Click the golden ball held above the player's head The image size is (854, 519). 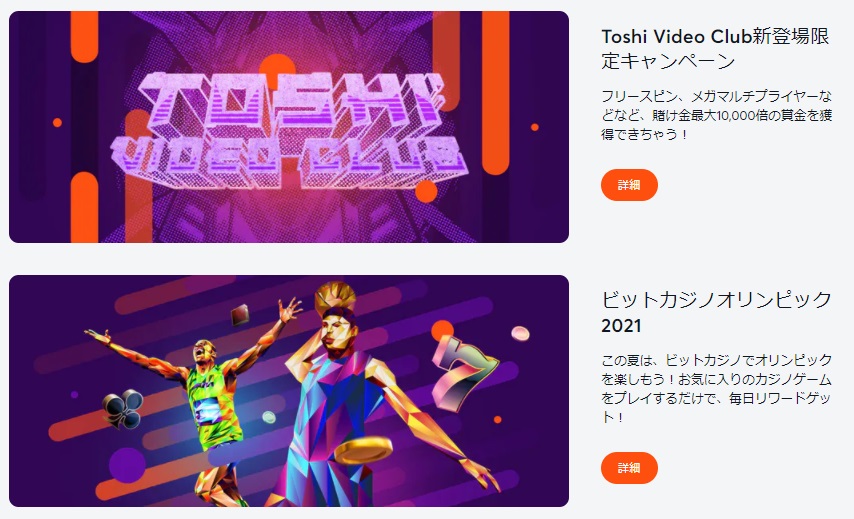coord(336,296)
